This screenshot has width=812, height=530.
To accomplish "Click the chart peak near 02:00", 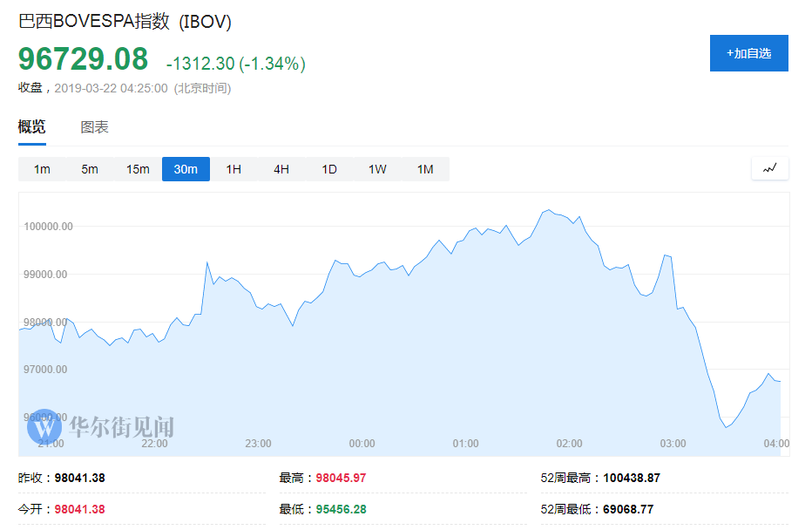I will pos(548,210).
